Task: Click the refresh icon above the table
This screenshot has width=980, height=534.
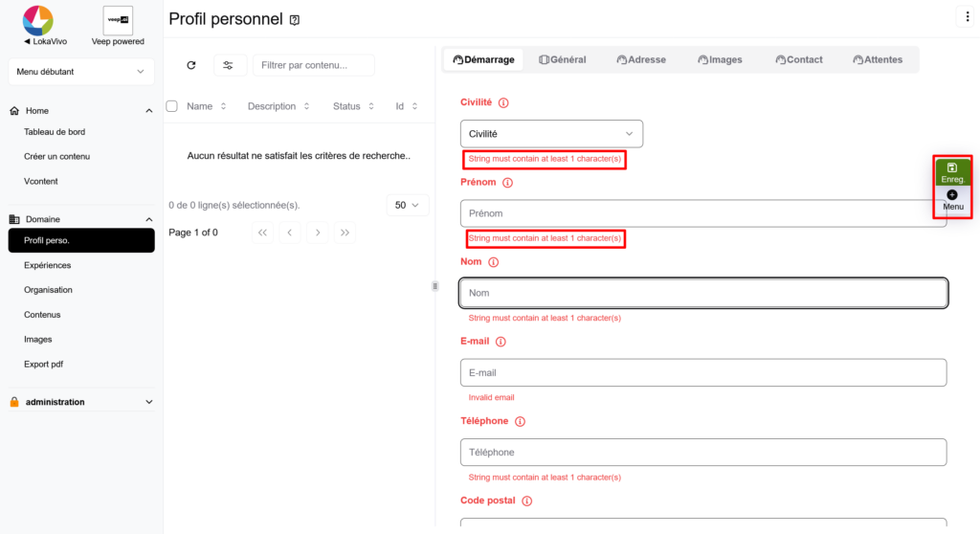Action: [x=191, y=65]
